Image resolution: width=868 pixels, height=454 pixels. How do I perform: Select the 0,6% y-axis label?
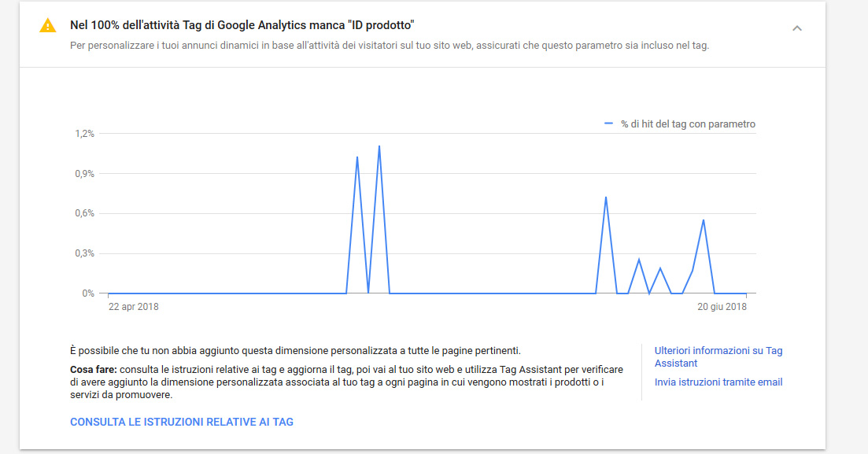pyautogui.click(x=85, y=213)
